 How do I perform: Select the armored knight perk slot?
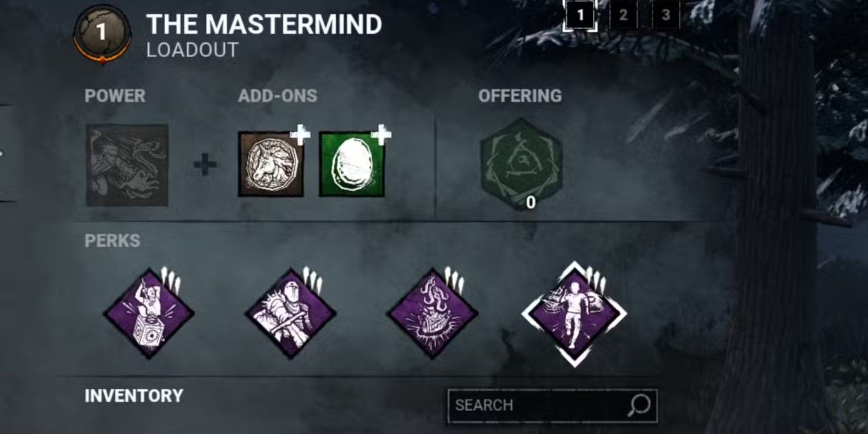coord(290,313)
